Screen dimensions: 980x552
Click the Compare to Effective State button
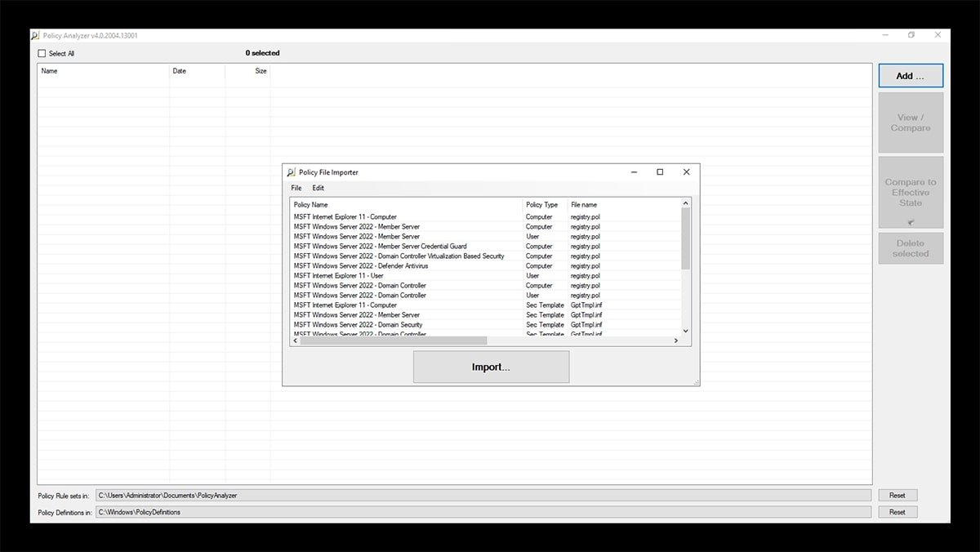(x=911, y=193)
